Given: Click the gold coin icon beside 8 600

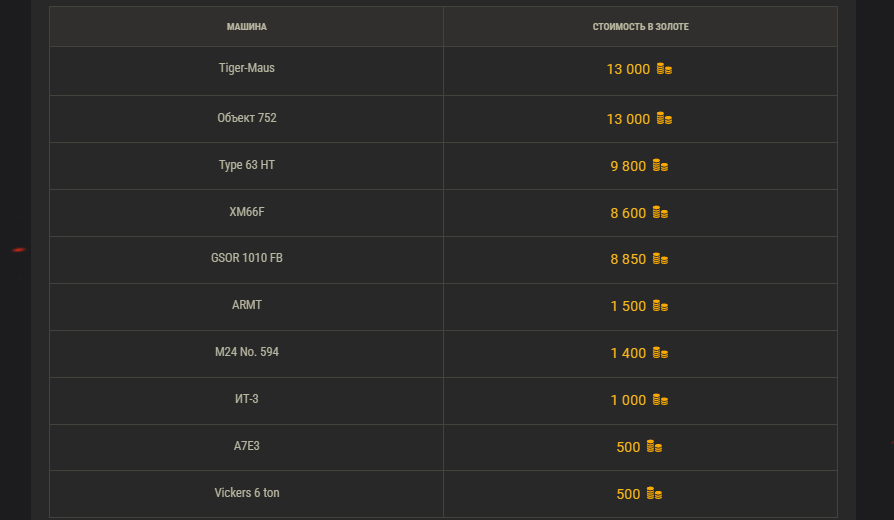Looking at the screenshot, I should coord(660,212).
